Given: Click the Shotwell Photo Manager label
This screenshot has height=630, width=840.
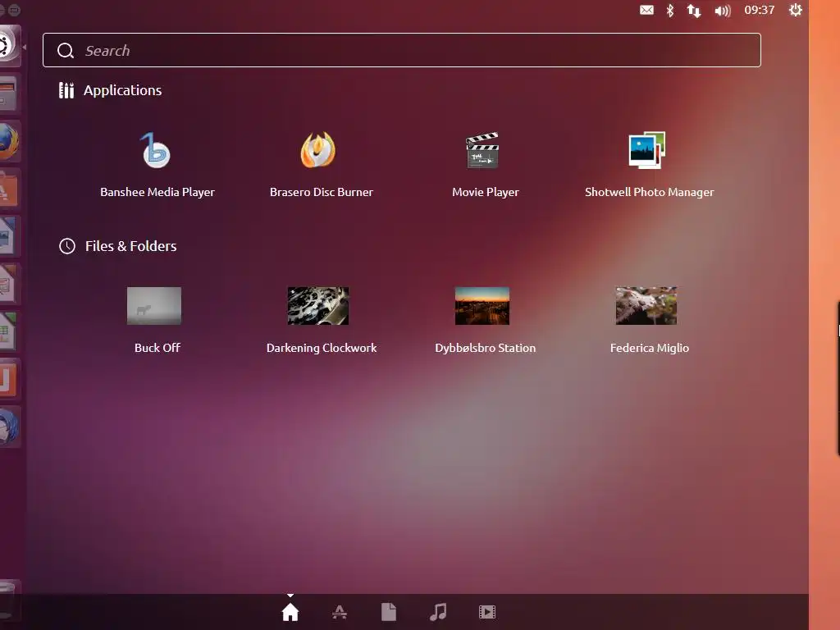Looking at the screenshot, I should (x=650, y=192).
